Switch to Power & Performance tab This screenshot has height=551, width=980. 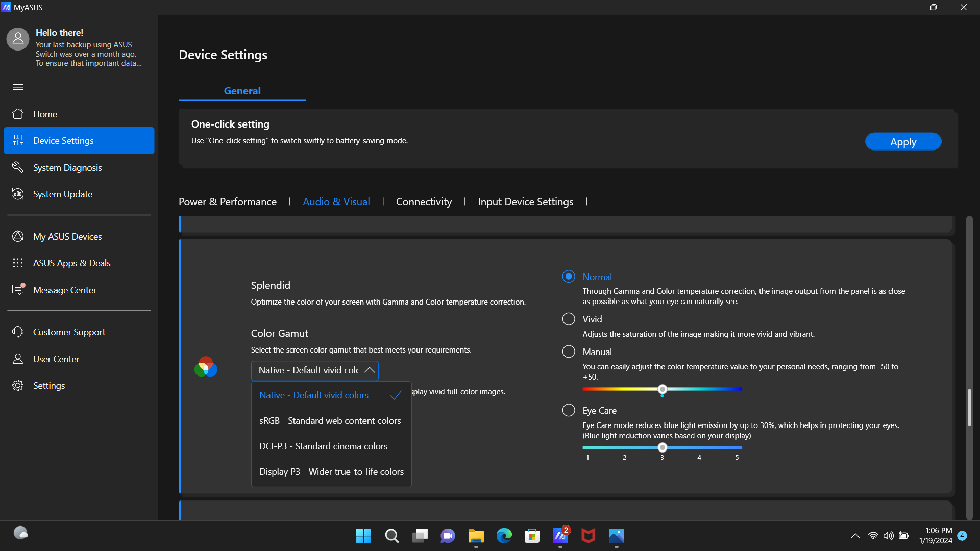(x=228, y=202)
